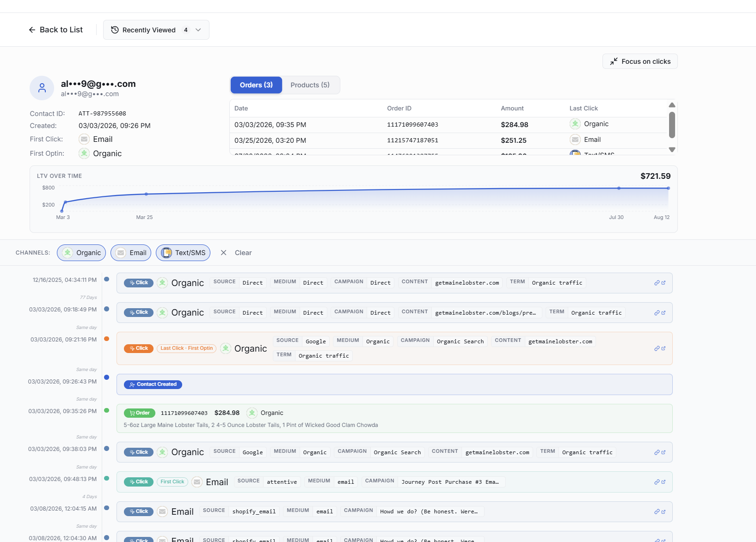This screenshot has width=756, height=542.
Task: Click the LTV chart data point at Mar 25
Action: (x=147, y=194)
